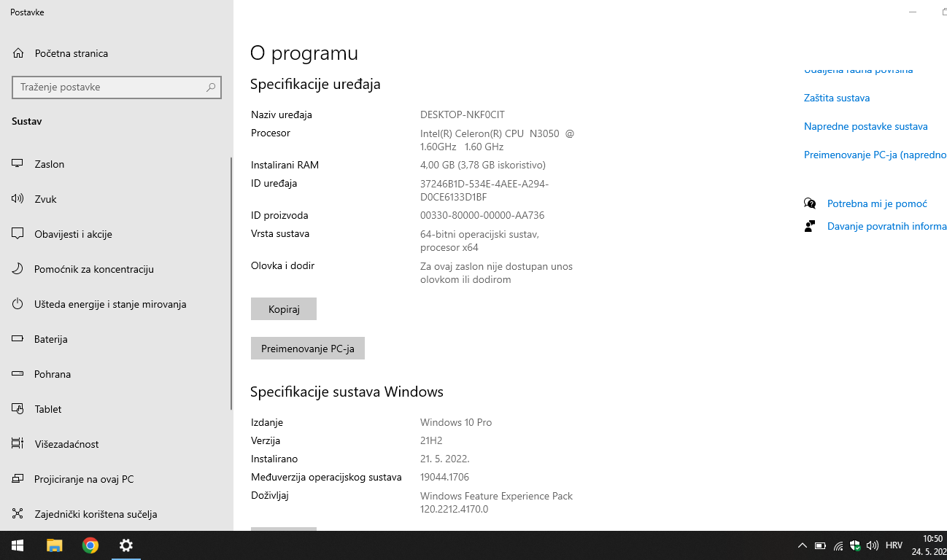
Task: Switch HRV keyboard language indicator
Action: click(894, 545)
